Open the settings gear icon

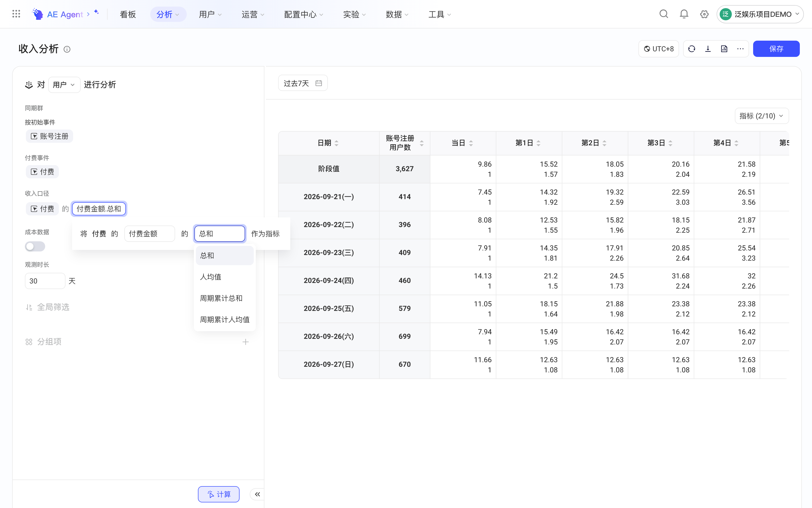pyautogui.click(x=704, y=14)
